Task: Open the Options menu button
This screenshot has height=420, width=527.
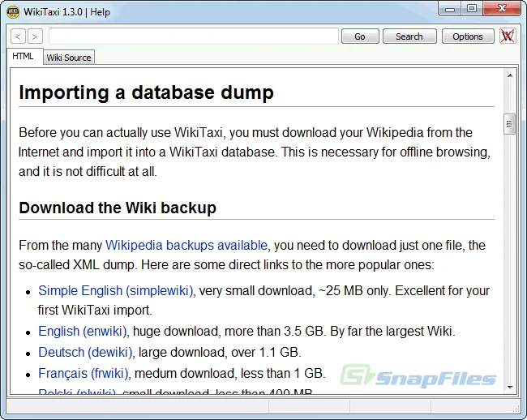Action: point(468,36)
